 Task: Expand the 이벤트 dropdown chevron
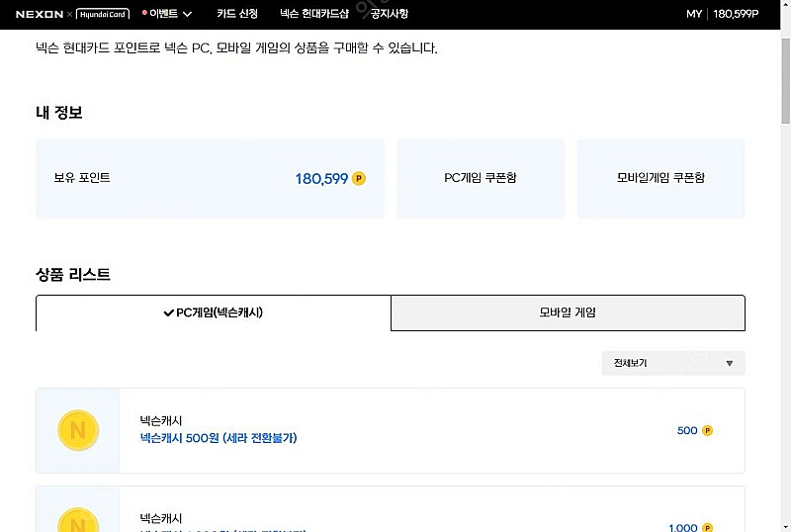click(187, 14)
